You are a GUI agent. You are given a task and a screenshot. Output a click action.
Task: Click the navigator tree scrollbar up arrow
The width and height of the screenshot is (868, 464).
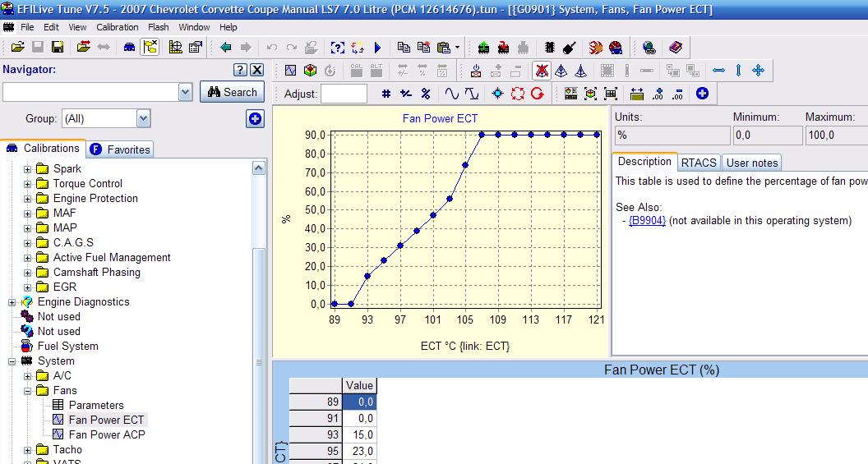(x=259, y=168)
